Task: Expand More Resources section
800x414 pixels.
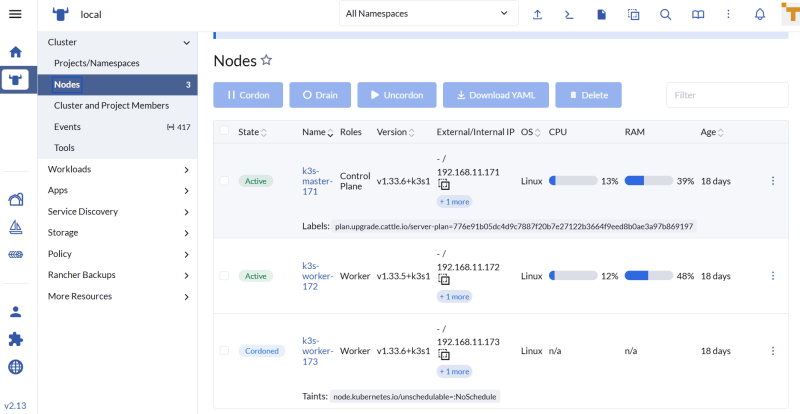Action: coord(187,297)
